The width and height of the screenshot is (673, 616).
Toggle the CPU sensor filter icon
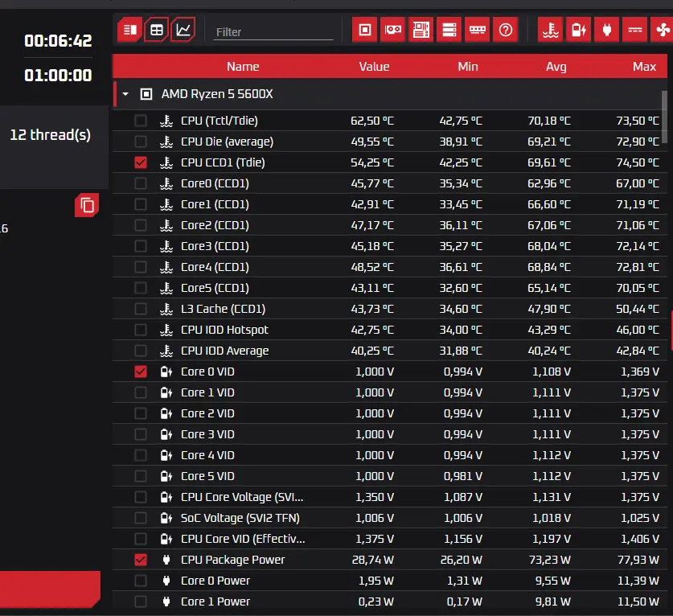click(365, 30)
